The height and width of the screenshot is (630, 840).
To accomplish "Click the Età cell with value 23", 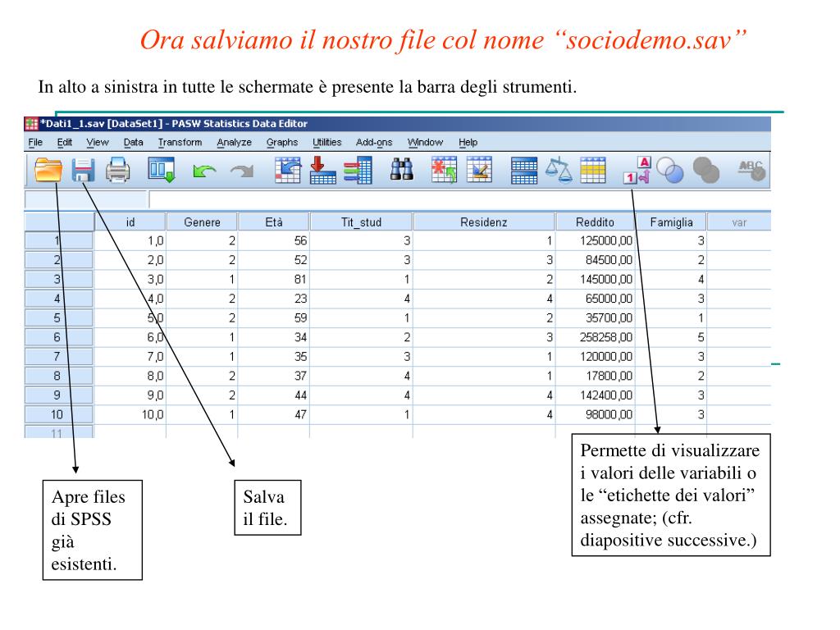I will (x=274, y=299).
